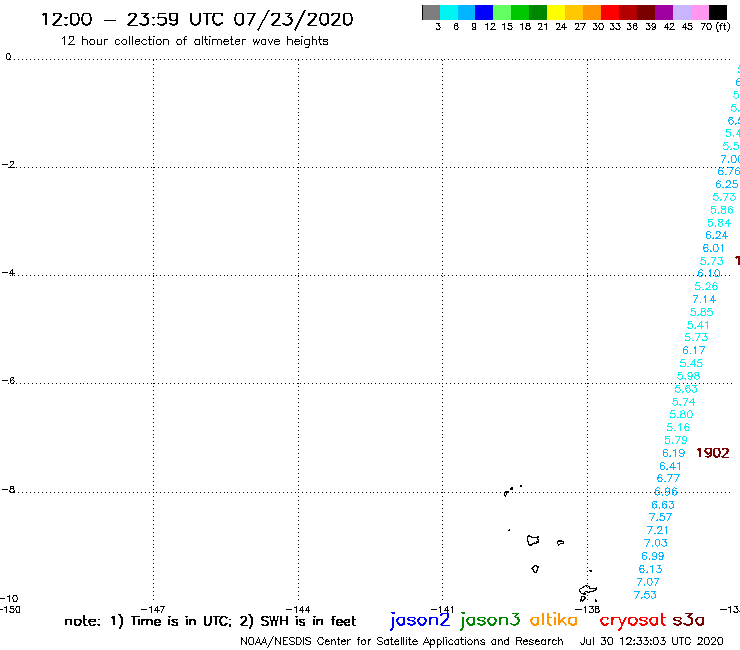This screenshot has height=650, width=740.
Task: Click the wave height value 5.26
Action: (706, 287)
